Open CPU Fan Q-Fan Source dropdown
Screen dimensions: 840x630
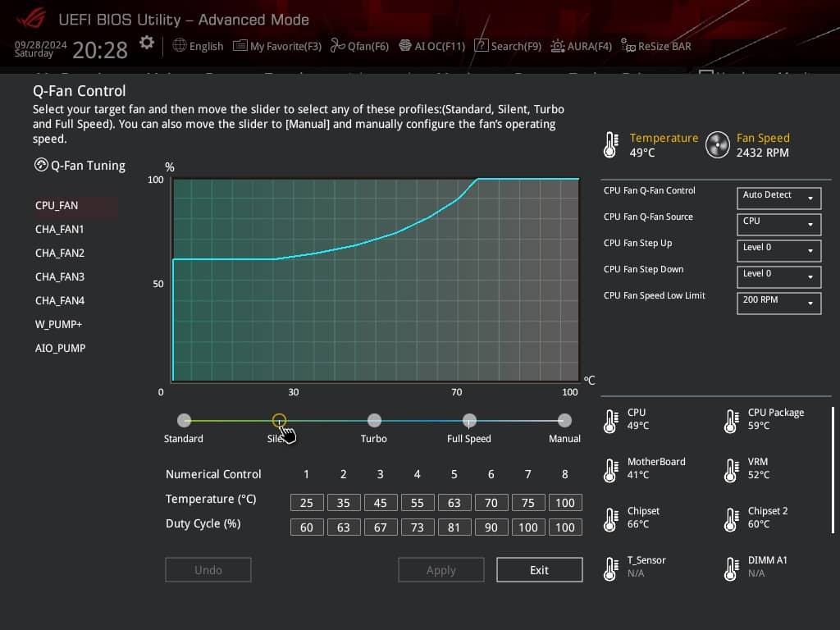[778, 224]
